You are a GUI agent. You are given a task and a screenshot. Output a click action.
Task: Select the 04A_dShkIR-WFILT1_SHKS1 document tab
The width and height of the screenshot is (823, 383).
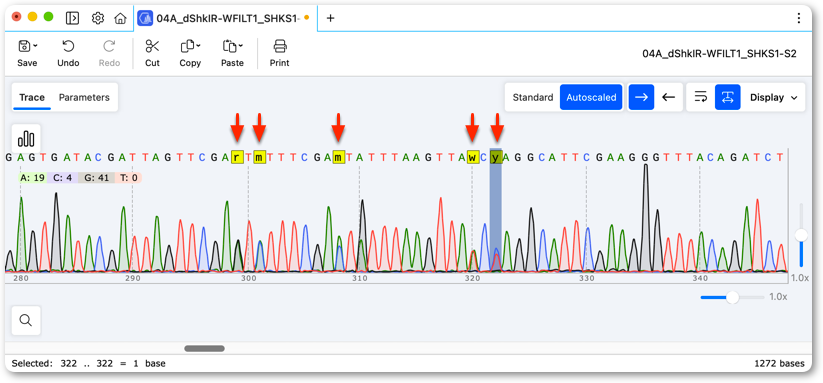(x=223, y=18)
